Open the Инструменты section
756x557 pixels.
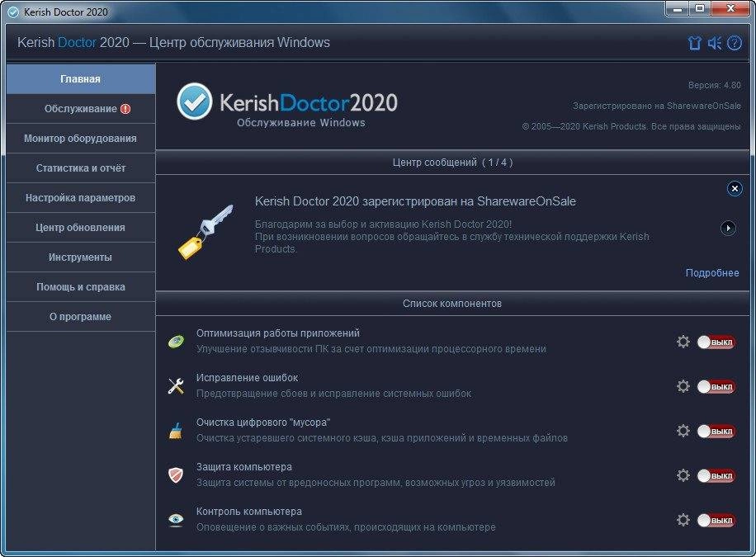[81, 257]
